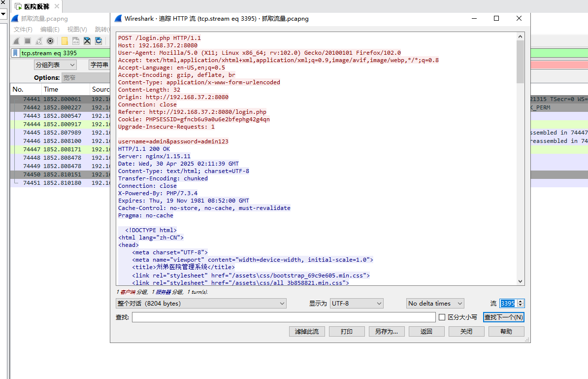
Task: Click the black down arrow in the far-left panel
Action: [3, 14]
